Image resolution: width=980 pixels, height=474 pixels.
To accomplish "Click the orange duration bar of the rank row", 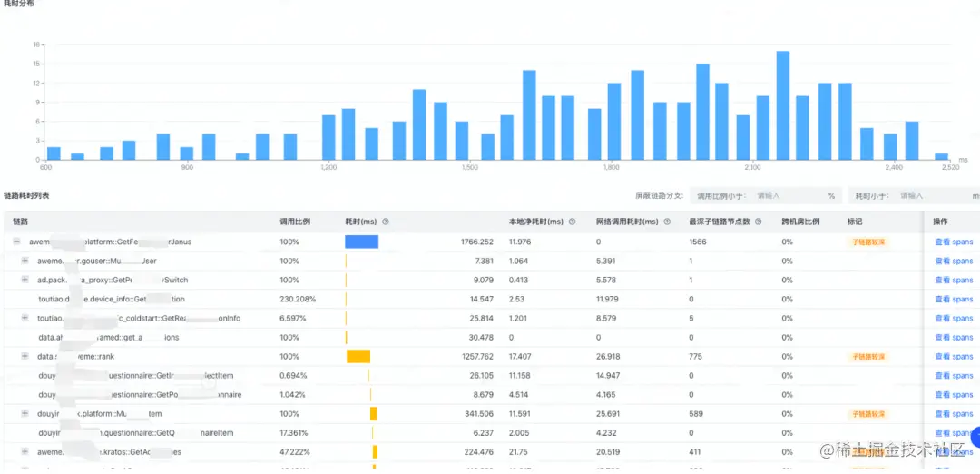I will pos(358,356).
